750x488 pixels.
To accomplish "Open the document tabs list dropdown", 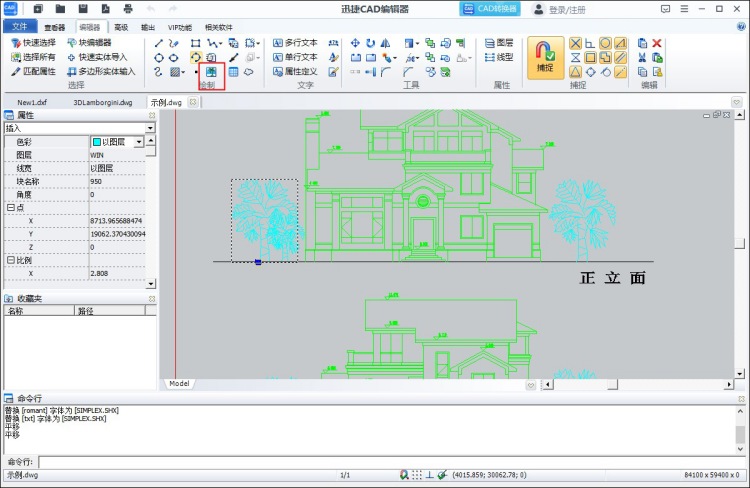I will (x=737, y=102).
